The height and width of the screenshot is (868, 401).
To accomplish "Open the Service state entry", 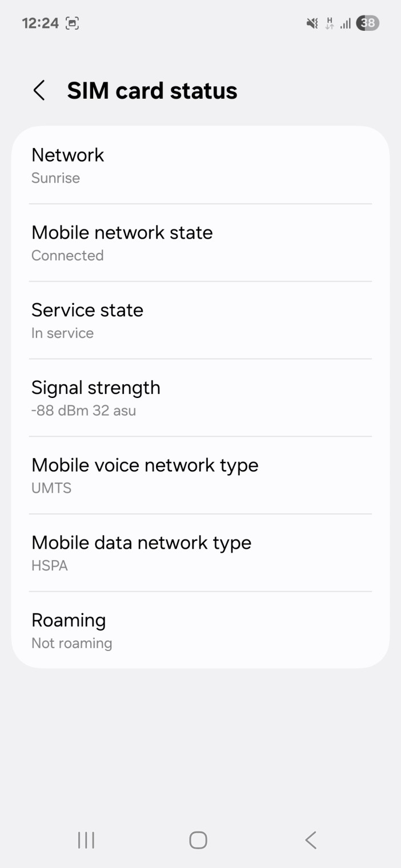I will click(x=200, y=320).
